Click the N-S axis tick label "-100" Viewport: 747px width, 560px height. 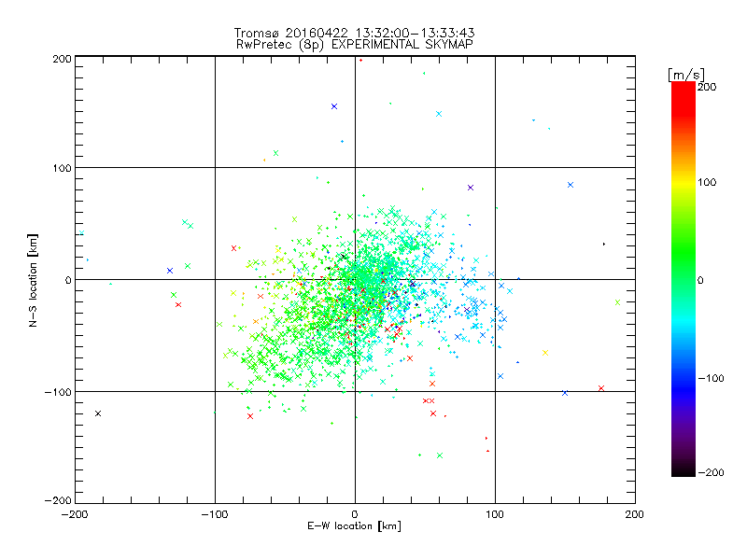click(x=58, y=392)
